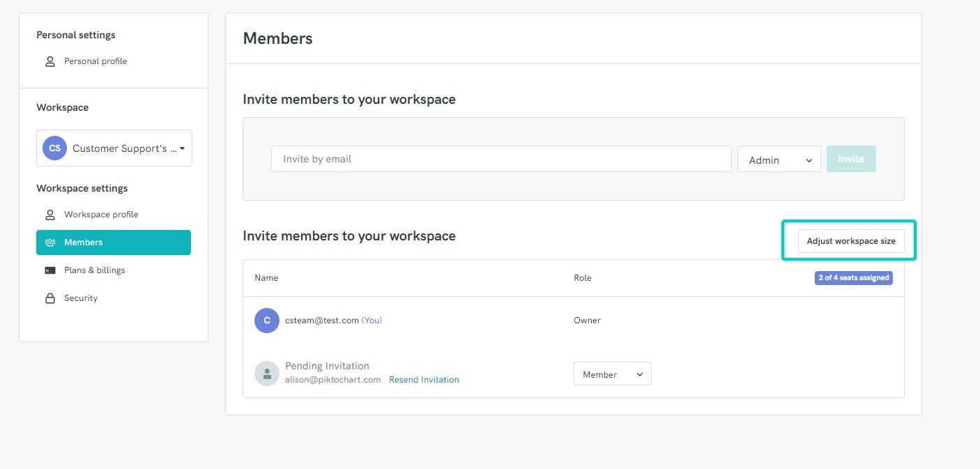This screenshot has width=980, height=469.
Task: Select Members in workspace settings
Action: [x=114, y=243]
